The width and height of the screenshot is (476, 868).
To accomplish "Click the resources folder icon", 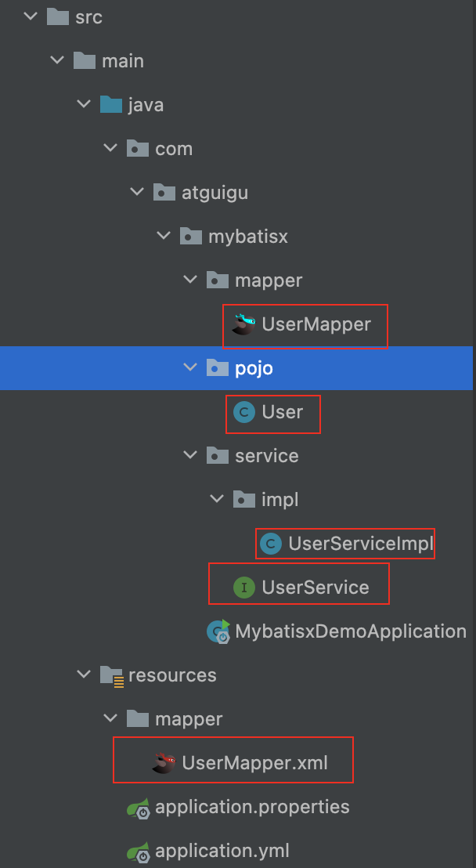I will pyautogui.click(x=112, y=676).
